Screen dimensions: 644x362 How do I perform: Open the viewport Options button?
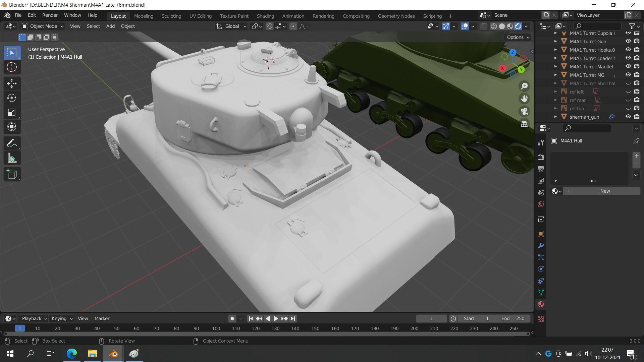[518, 37]
